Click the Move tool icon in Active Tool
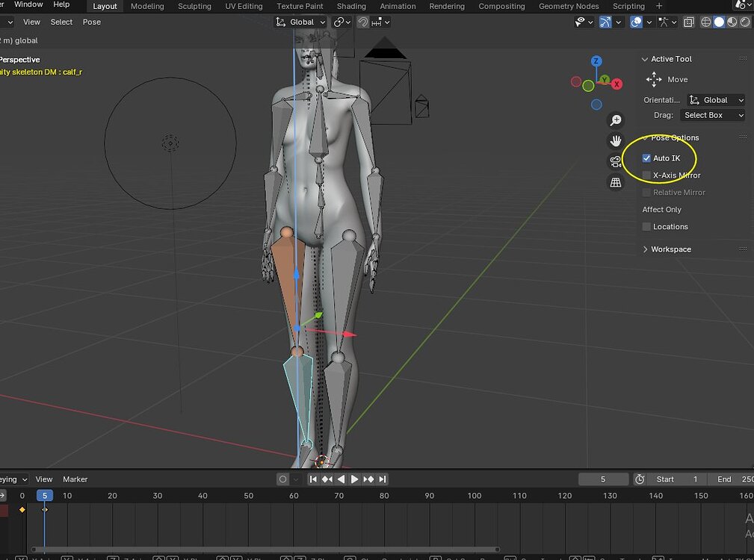Screen dimensions: 754x560 tap(654, 79)
